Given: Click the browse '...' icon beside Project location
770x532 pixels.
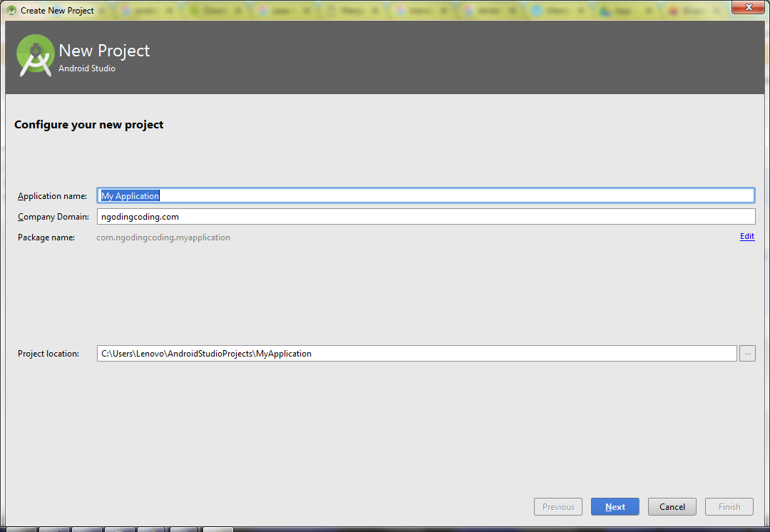Looking at the screenshot, I should (x=747, y=353).
